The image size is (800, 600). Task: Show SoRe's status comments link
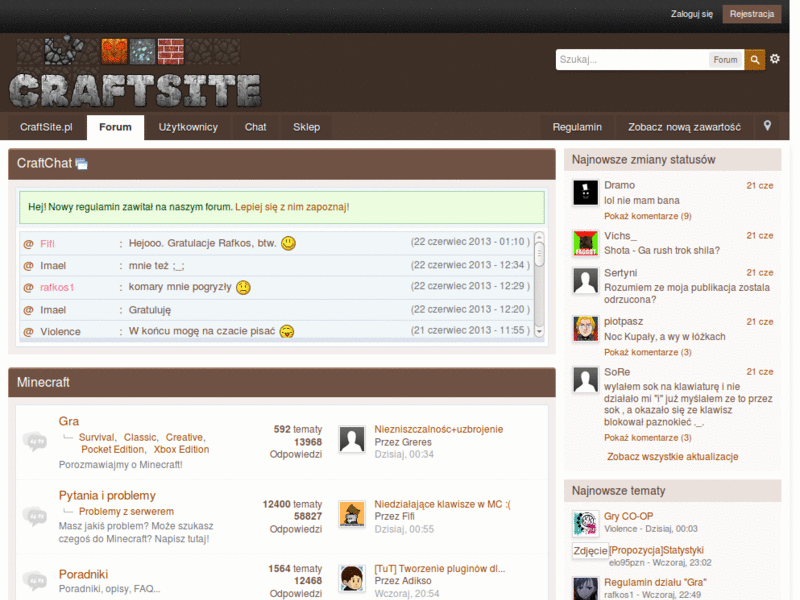[x=647, y=438]
